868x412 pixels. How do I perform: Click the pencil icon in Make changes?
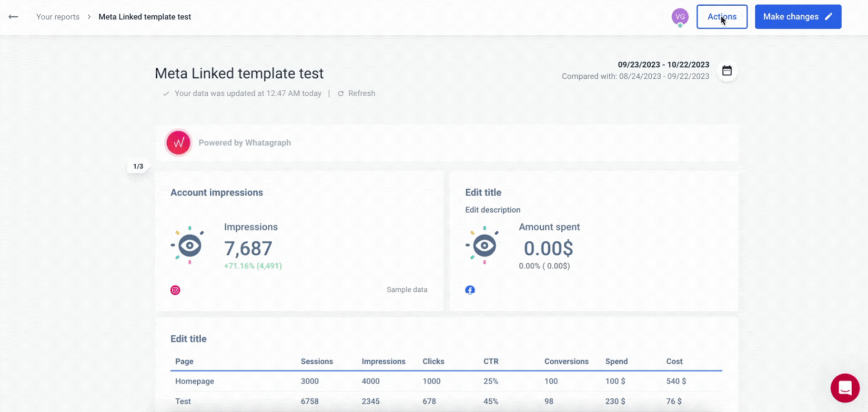(x=828, y=17)
